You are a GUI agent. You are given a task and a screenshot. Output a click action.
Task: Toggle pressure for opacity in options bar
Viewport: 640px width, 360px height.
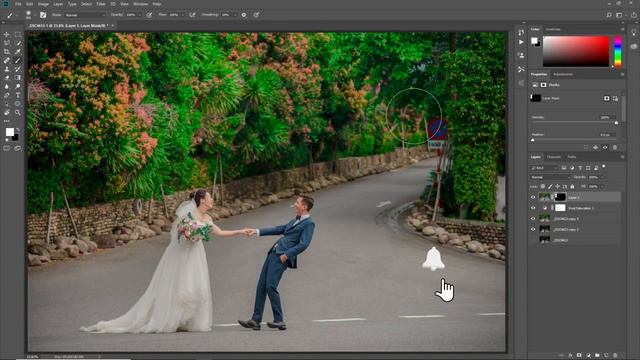tap(149, 15)
